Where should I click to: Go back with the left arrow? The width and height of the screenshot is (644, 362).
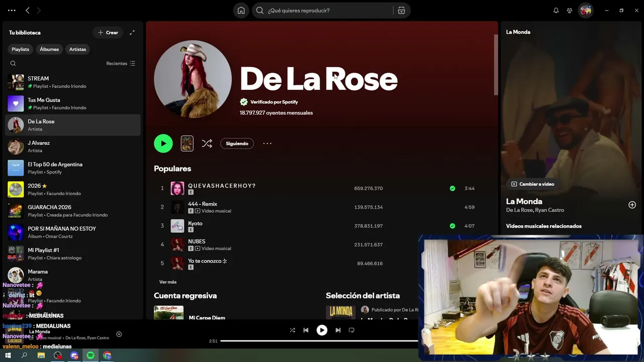[x=28, y=11]
